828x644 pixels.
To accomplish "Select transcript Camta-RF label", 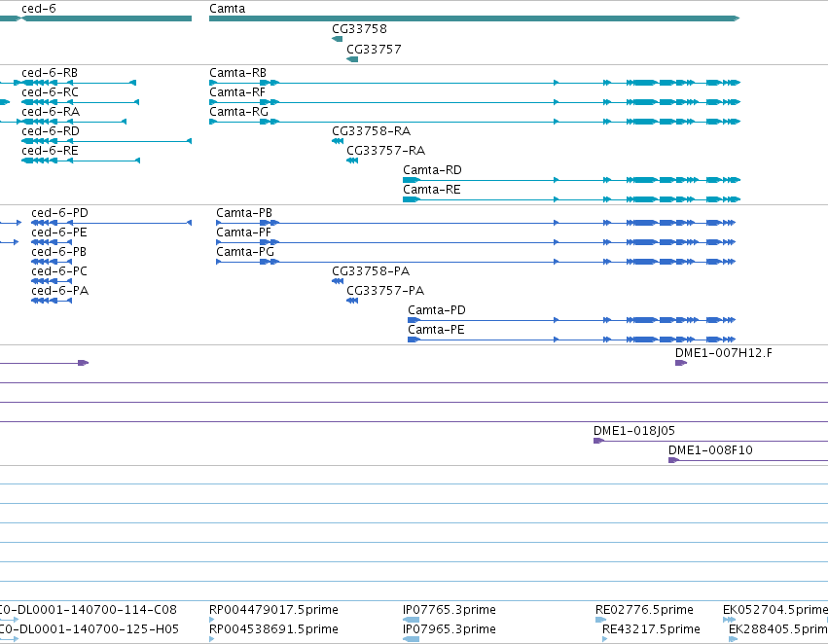I will (237, 91).
